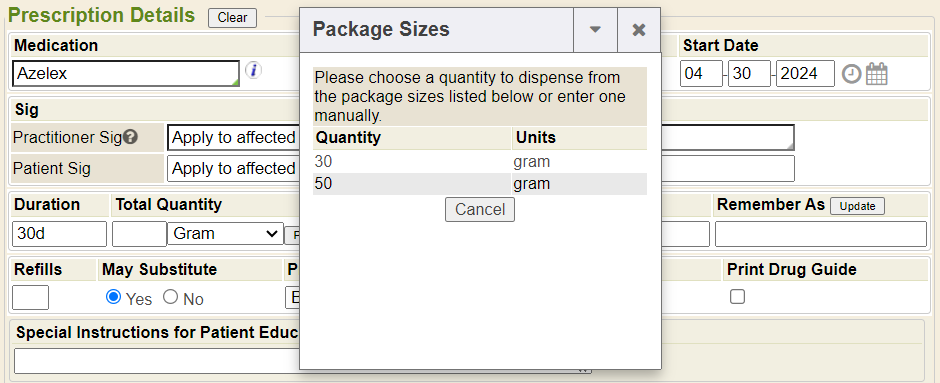This screenshot has width=940, height=383.
Task: Click the Remember As text field
Action: (x=821, y=234)
